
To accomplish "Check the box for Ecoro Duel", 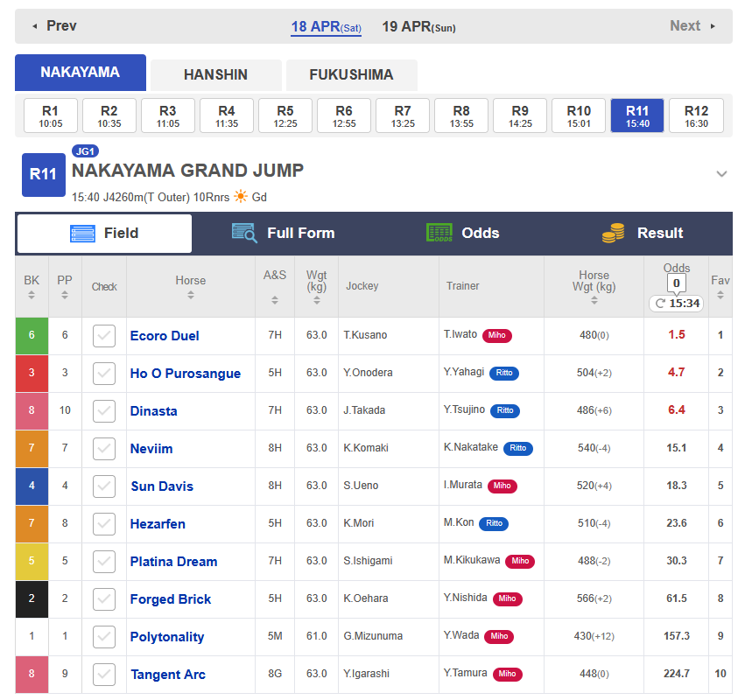I will (104, 336).
